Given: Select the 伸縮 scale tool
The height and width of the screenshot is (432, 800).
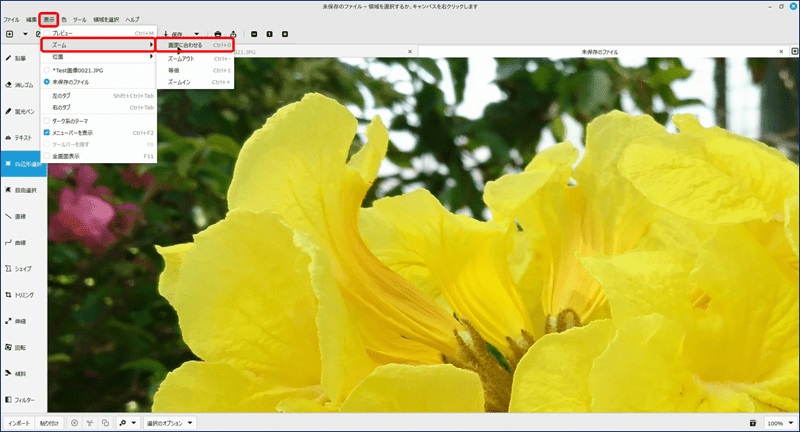Looking at the screenshot, I should 23,321.
